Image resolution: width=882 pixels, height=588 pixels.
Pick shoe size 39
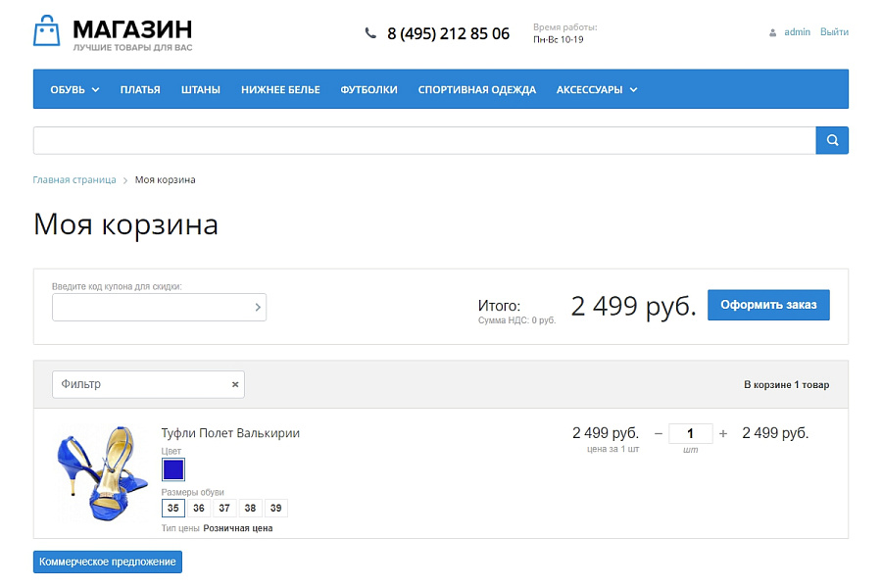click(275, 508)
